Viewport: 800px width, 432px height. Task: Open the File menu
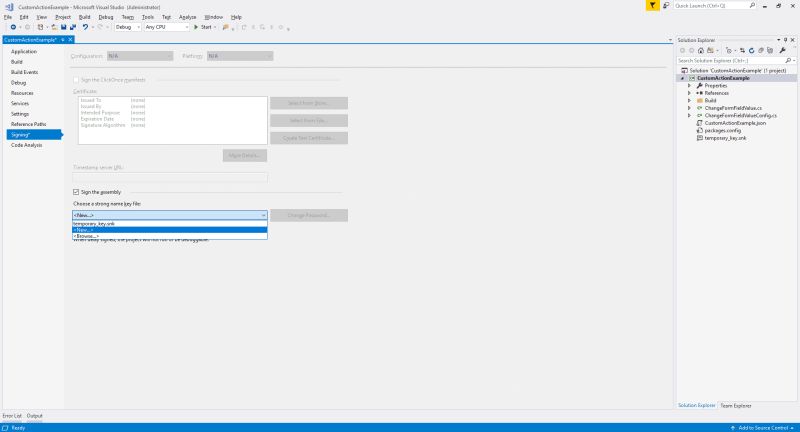point(8,17)
